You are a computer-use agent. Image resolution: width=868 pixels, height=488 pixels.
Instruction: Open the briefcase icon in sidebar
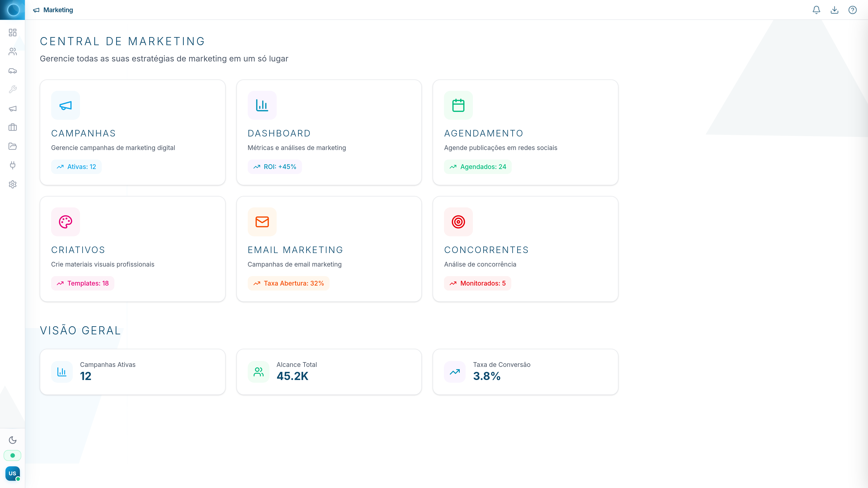12,127
